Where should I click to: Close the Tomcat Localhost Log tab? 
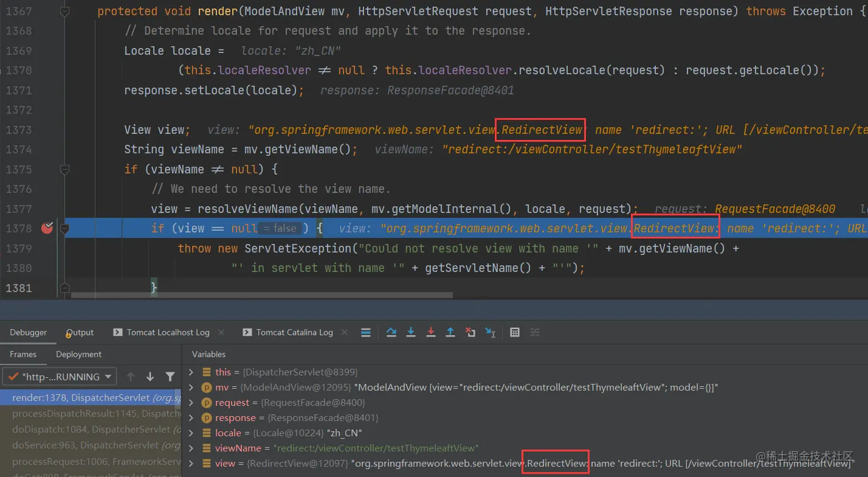[221, 332]
